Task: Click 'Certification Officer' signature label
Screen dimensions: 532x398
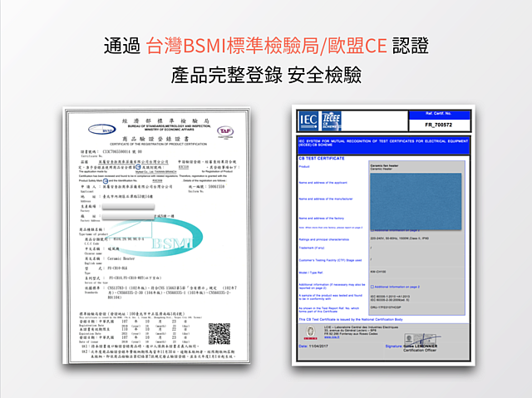Action: coord(420,350)
